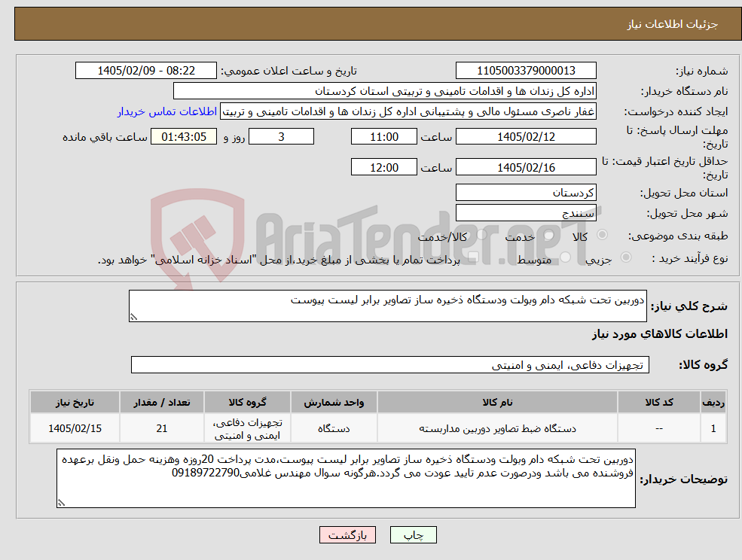Screen dimensions: 742x560
Task: Click the item name دستگاه ضبط تصاویر دوربین مداربسته
Action: click(497, 428)
